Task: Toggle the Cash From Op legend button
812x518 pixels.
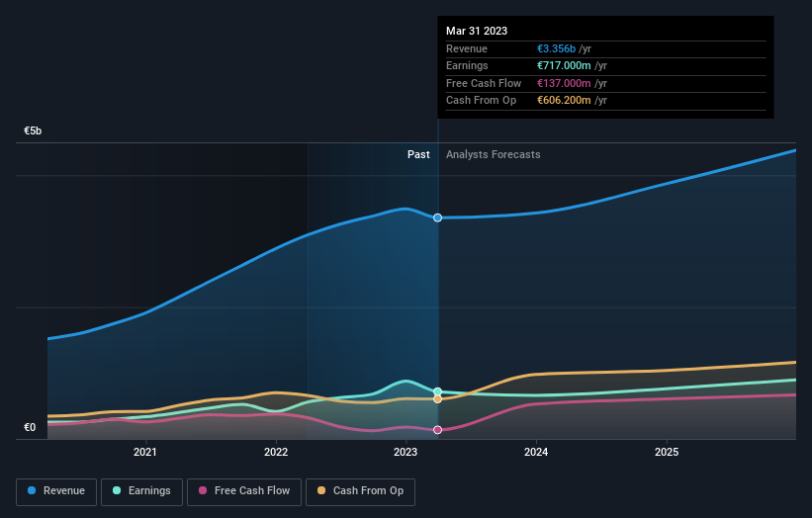Action: pos(360,491)
